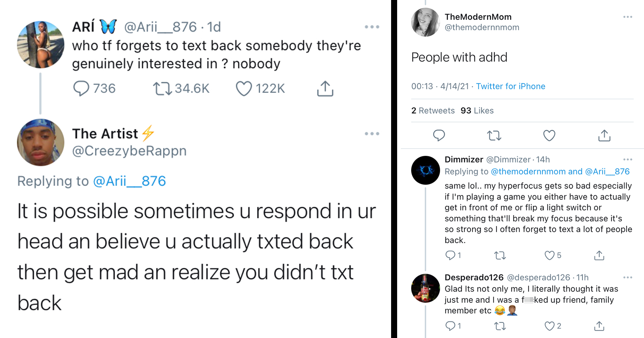Share TheModernMom's tweet via share icon
This screenshot has height=338, width=644.
(x=604, y=135)
